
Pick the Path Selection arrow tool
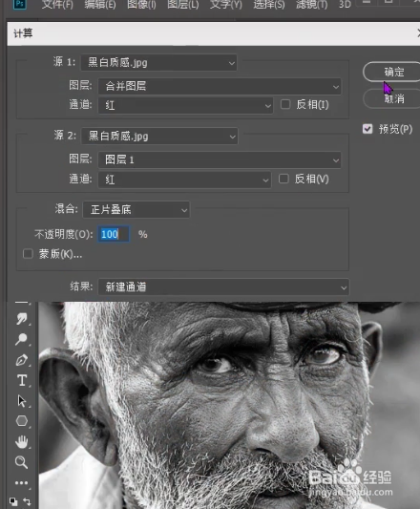[22, 401]
